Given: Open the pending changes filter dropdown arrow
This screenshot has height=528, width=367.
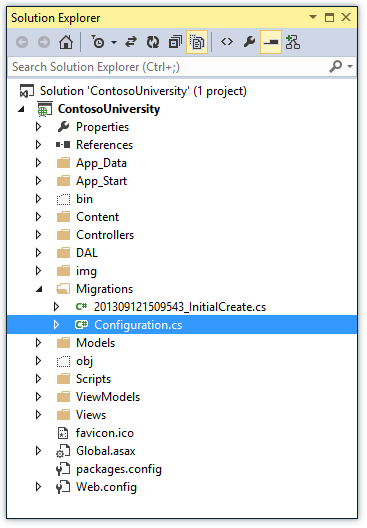Looking at the screenshot, I should click(114, 42).
